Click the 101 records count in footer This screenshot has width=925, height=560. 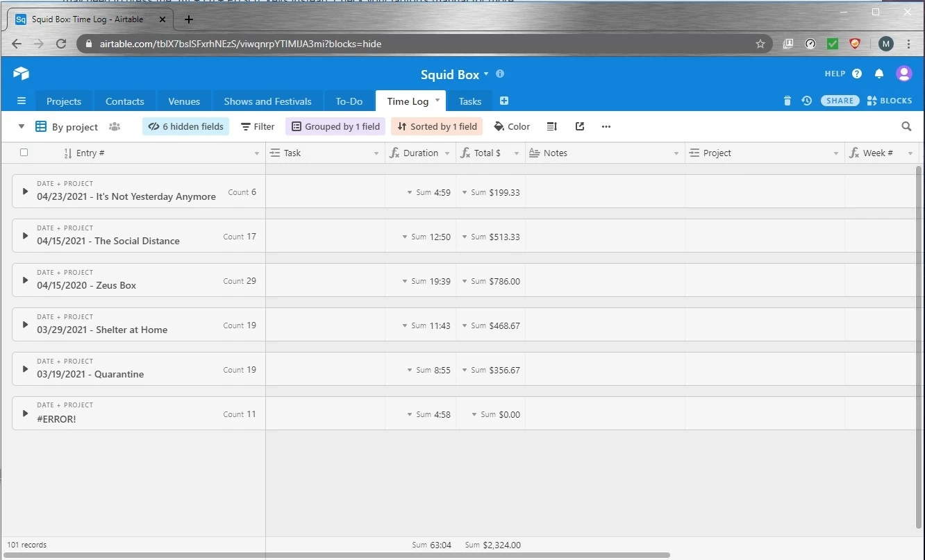coord(27,545)
